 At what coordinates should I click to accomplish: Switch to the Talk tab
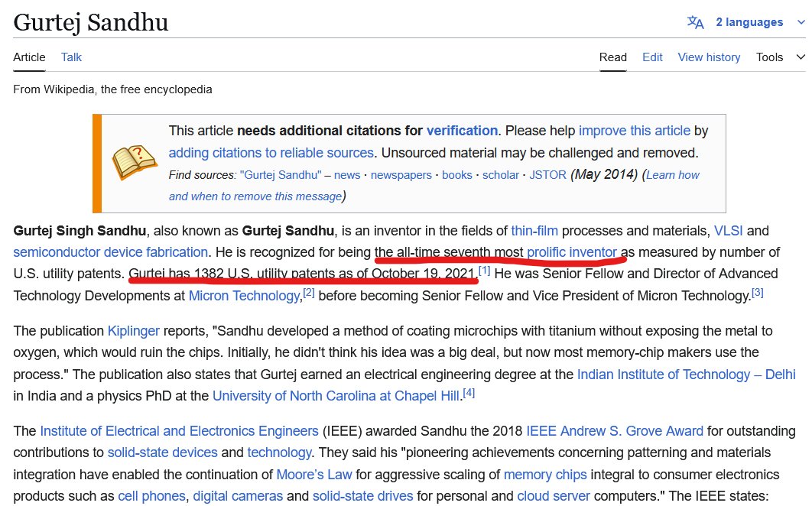pos(71,57)
